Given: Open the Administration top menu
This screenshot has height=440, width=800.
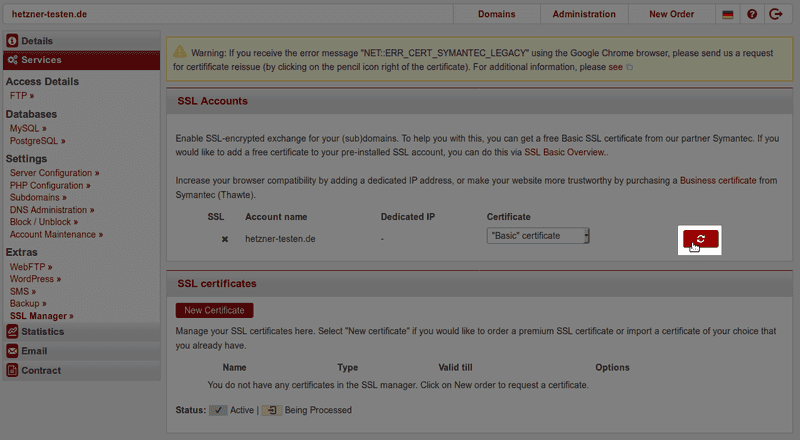Looking at the screenshot, I should point(584,14).
